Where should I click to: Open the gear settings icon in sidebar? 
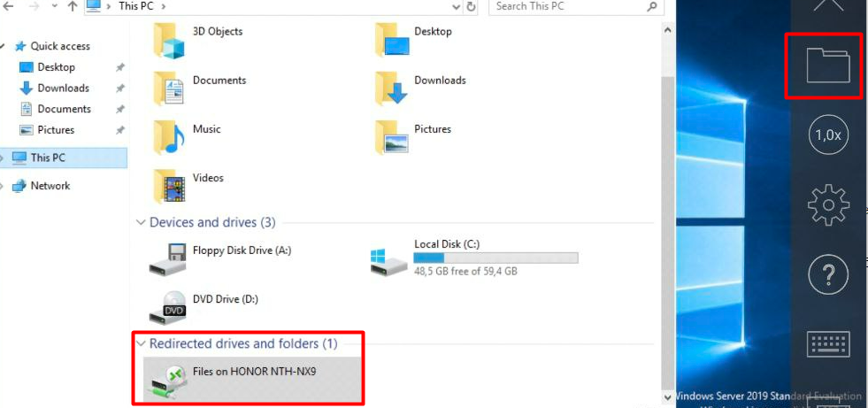[828, 204]
